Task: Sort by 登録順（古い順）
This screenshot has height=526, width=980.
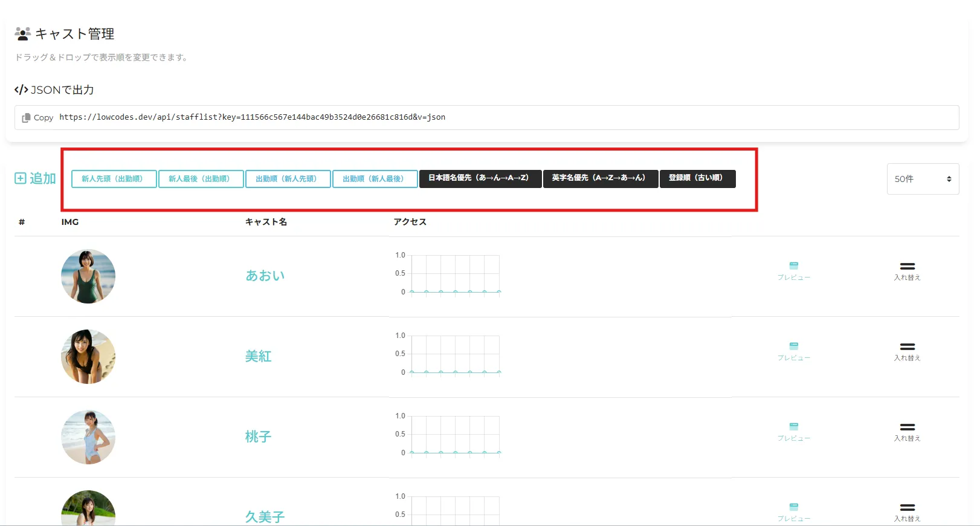Action: [697, 178]
